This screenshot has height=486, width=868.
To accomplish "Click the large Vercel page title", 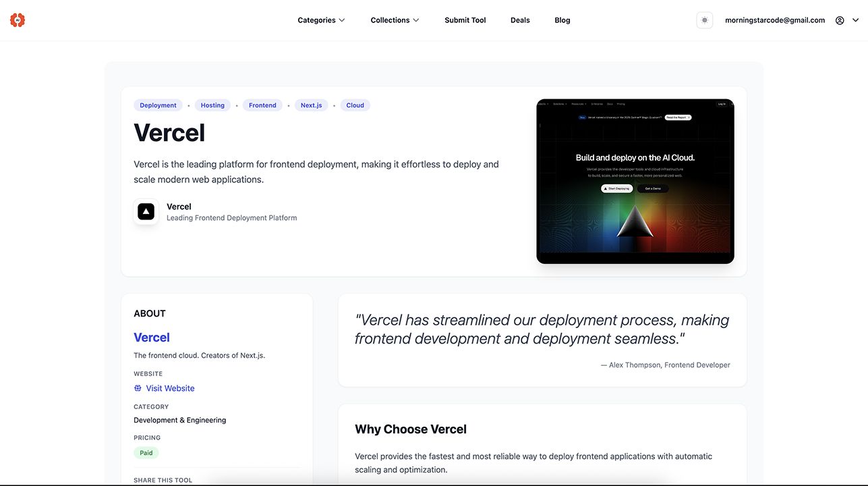I will pyautogui.click(x=169, y=133).
